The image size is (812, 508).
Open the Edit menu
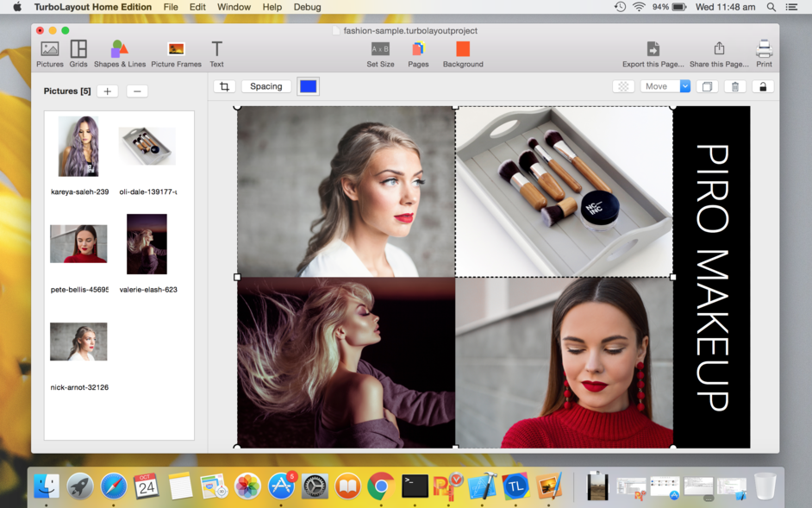pyautogui.click(x=197, y=7)
